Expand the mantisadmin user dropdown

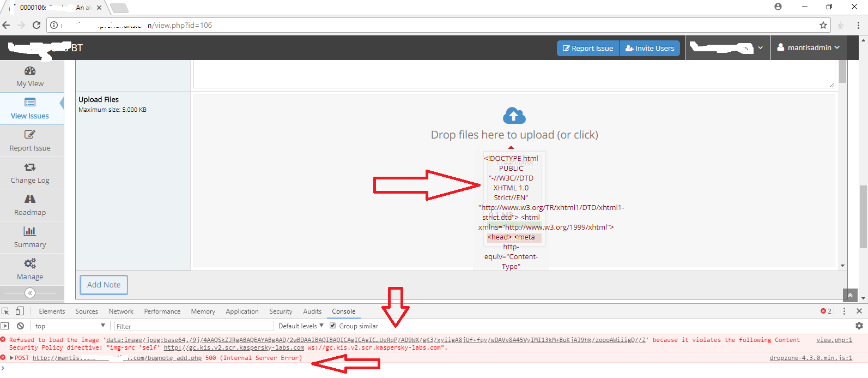point(809,48)
